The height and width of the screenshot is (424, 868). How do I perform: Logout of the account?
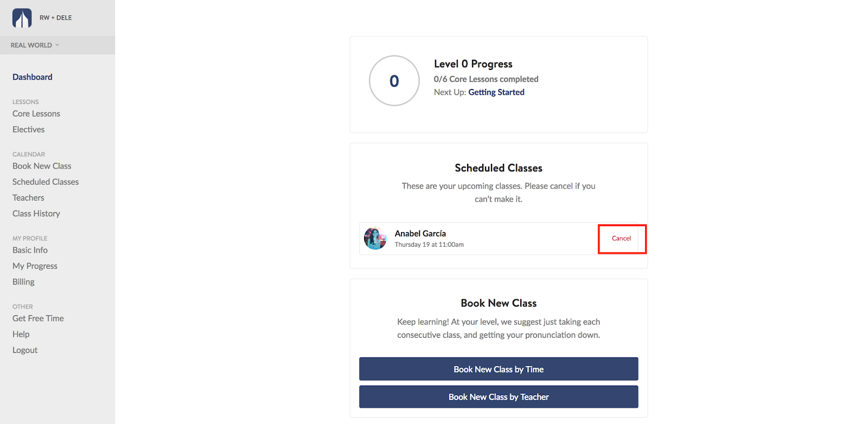[25, 350]
